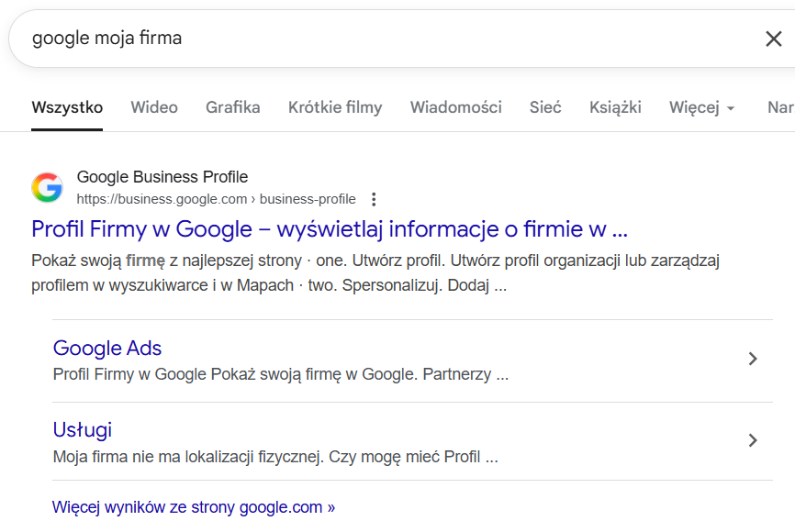Click the business.google.com URL breadcrumb
795x532 pixels.
(x=216, y=199)
